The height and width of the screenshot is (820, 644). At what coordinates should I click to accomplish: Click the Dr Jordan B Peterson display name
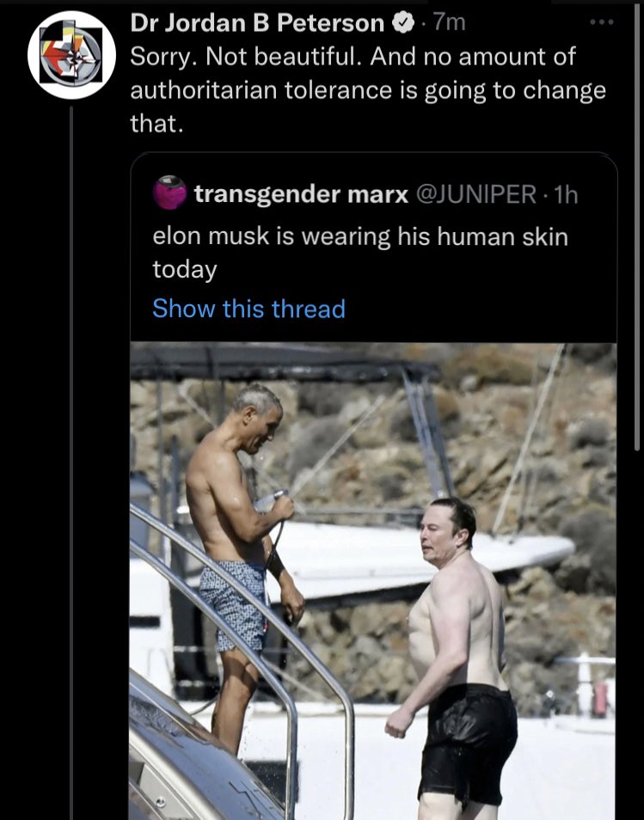(x=257, y=23)
